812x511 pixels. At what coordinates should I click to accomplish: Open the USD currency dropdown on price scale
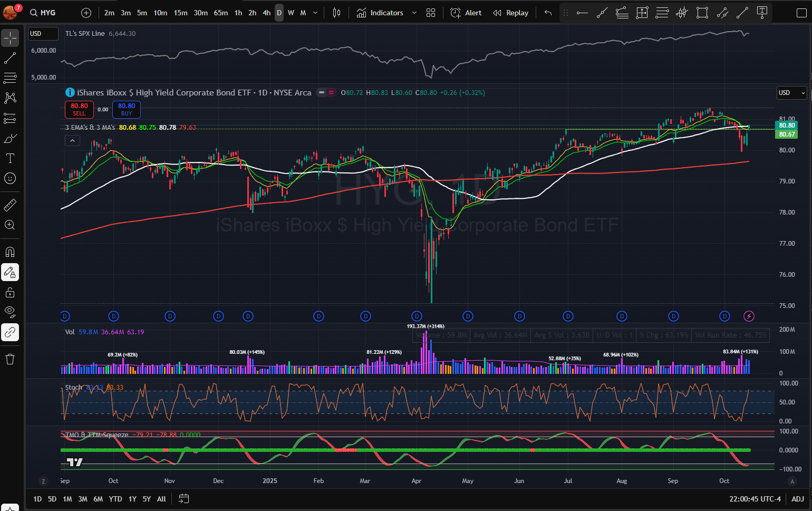792,93
